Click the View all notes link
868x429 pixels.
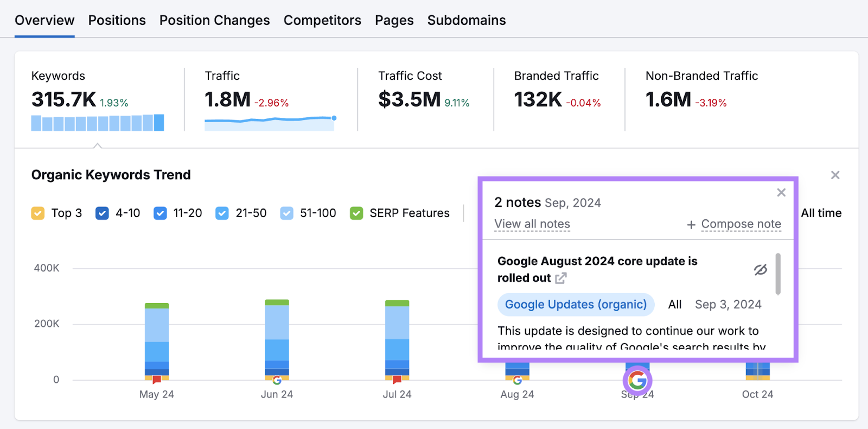coord(532,224)
